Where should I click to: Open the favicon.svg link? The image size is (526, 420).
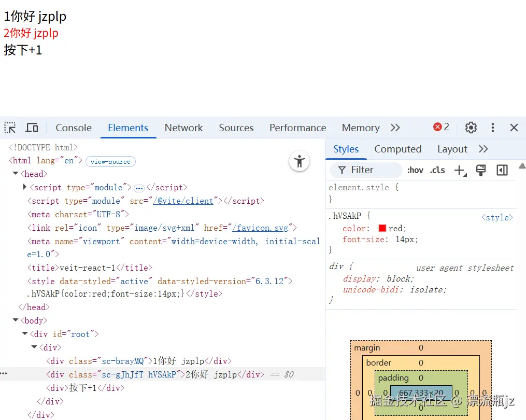click(x=261, y=227)
